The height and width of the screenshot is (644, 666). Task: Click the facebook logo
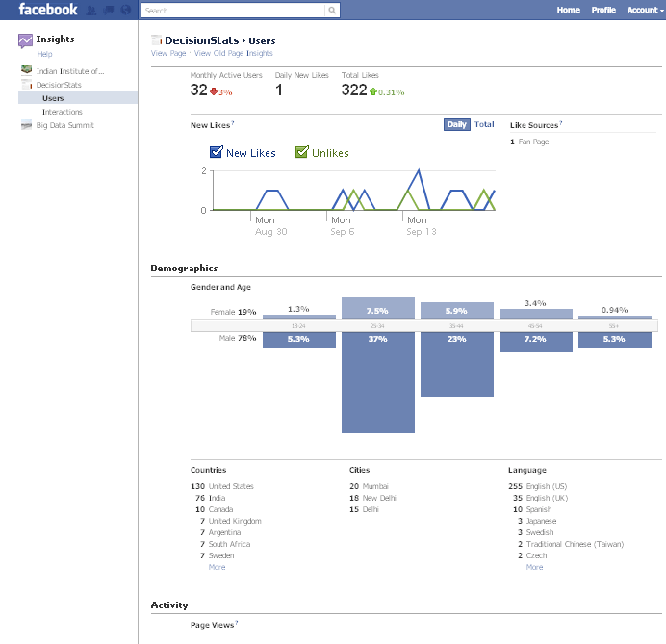pyautogui.click(x=48, y=10)
